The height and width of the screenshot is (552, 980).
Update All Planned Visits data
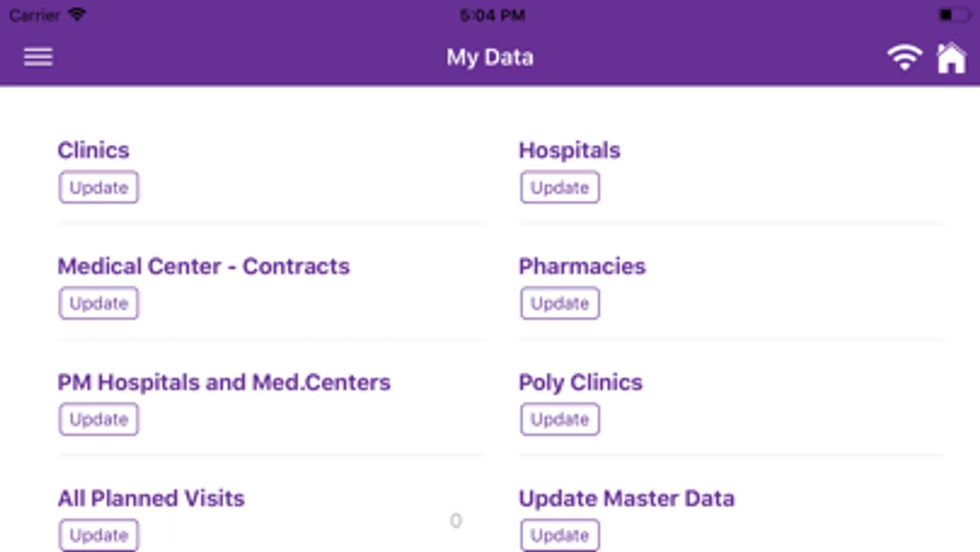point(99,535)
